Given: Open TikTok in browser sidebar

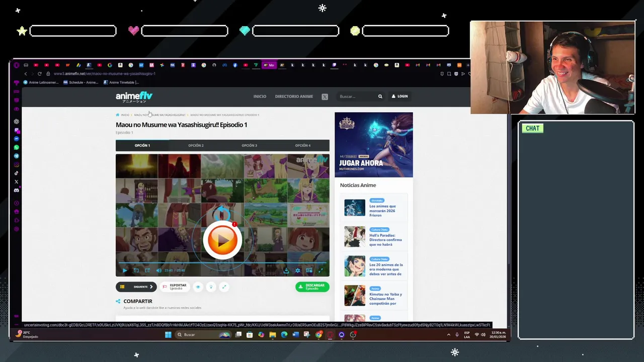Looking at the screenshot, I should tap(17, 173).
